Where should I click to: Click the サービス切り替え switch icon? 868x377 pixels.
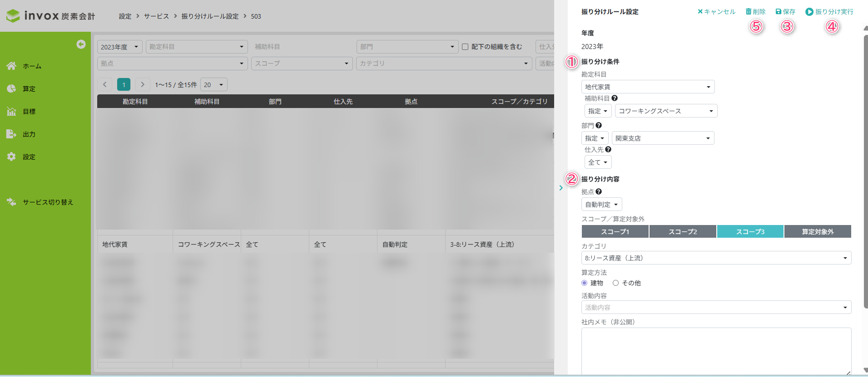[11, 202]
